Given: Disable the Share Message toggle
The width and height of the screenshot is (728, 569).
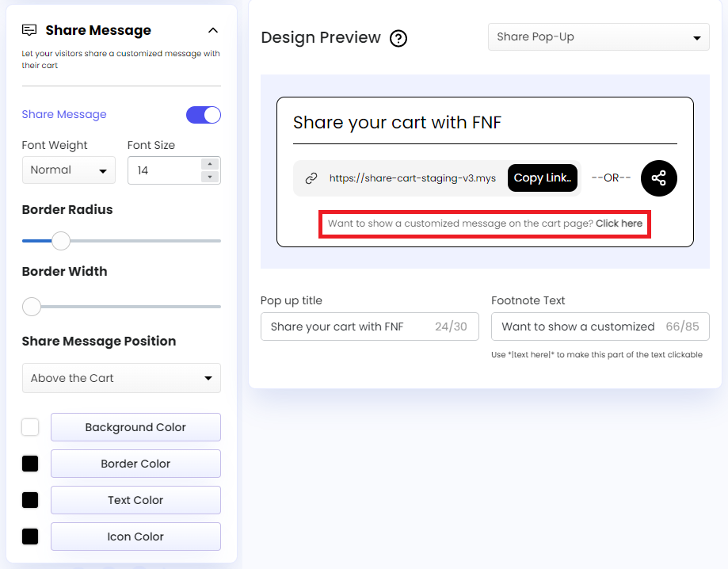Looking at the screenshot, I should pos(204,114).
